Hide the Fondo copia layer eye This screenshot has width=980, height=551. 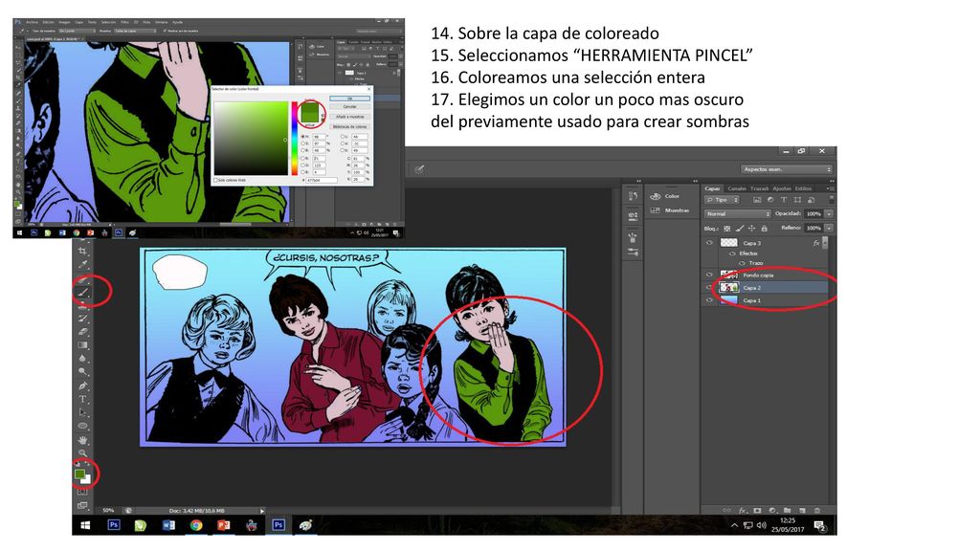point(709,275)
